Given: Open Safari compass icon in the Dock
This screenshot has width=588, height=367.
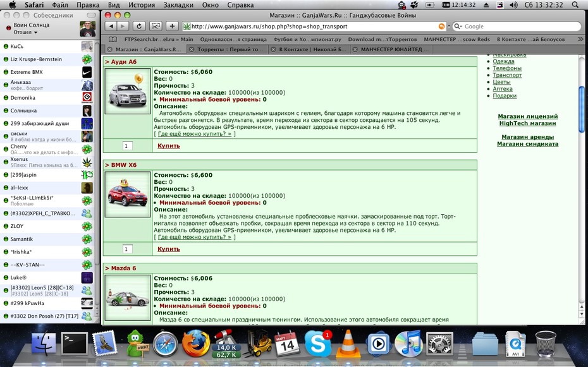Looking at the screenshot, I should tap(165, 343).
